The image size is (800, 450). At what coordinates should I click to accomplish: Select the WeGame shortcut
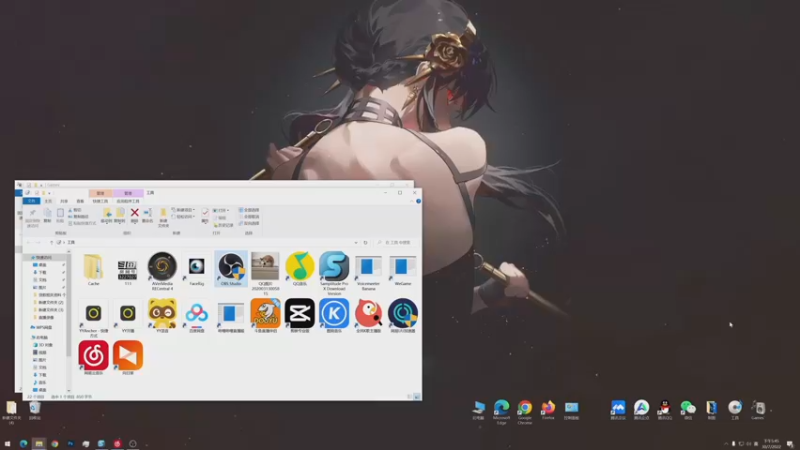click(403, 269)
